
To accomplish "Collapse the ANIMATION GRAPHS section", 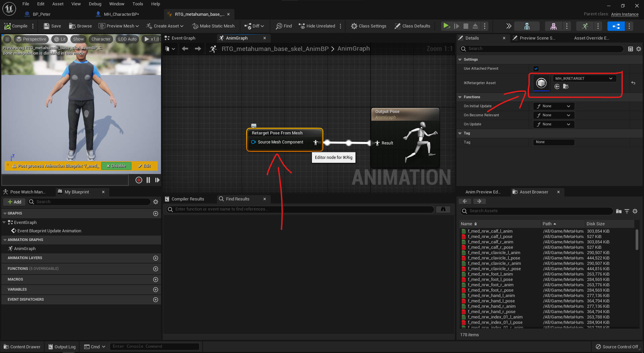I will 5,240.
